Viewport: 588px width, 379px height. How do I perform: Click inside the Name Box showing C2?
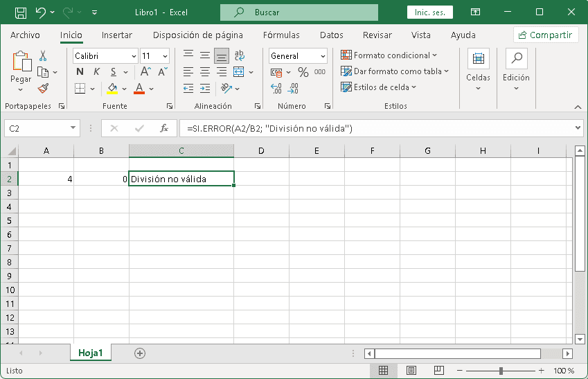(x=36, y=128)
